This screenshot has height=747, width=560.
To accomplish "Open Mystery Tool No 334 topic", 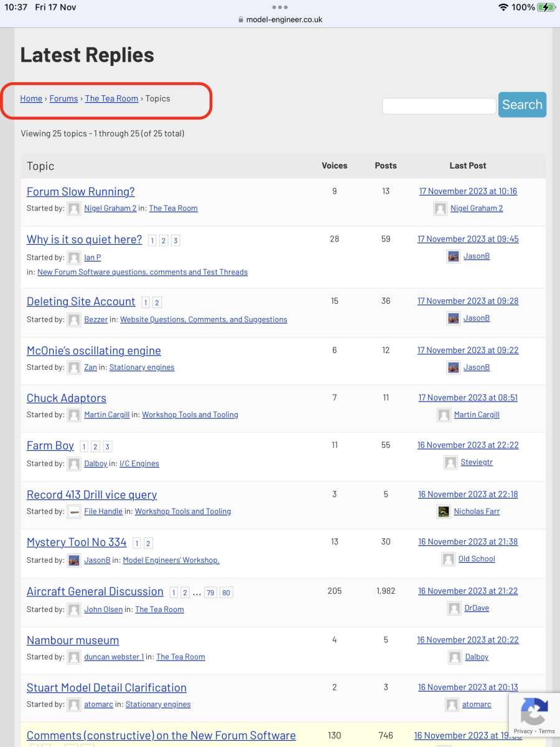I will 77,542.
